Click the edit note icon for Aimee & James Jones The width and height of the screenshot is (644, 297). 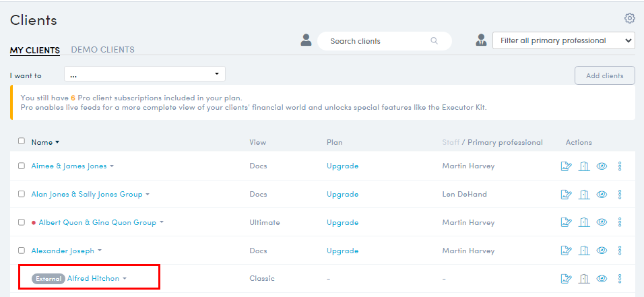567,166
